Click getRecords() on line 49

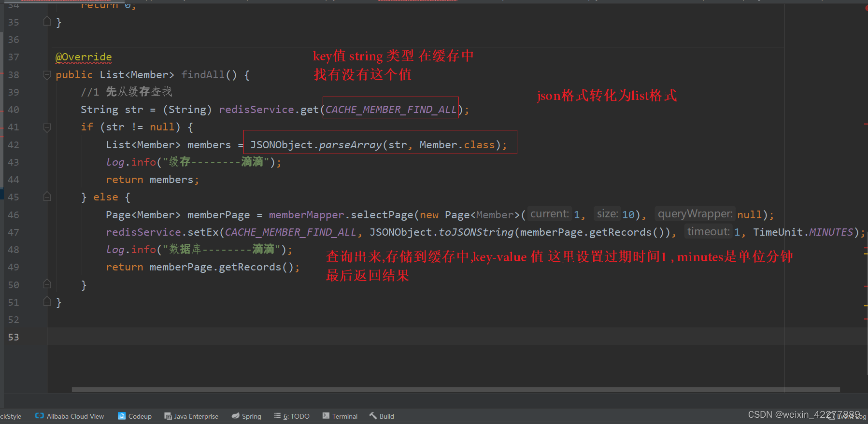[256, 267]
